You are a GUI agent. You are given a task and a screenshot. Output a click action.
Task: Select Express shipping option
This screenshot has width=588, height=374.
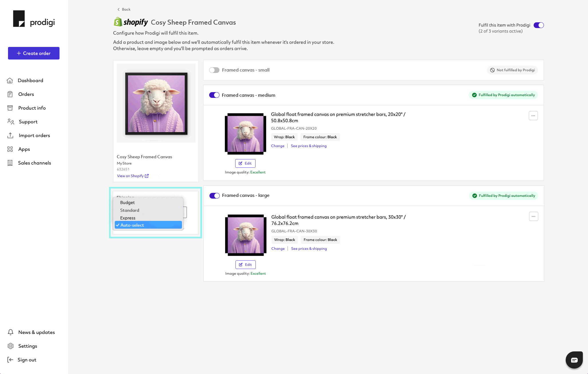pyautogui.click(x=128, y=217)
